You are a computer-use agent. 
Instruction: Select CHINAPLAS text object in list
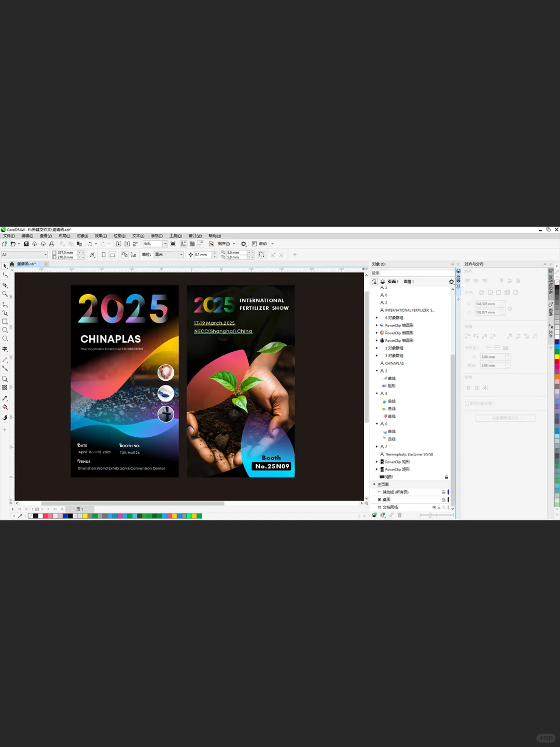click(x=394, y=363)
